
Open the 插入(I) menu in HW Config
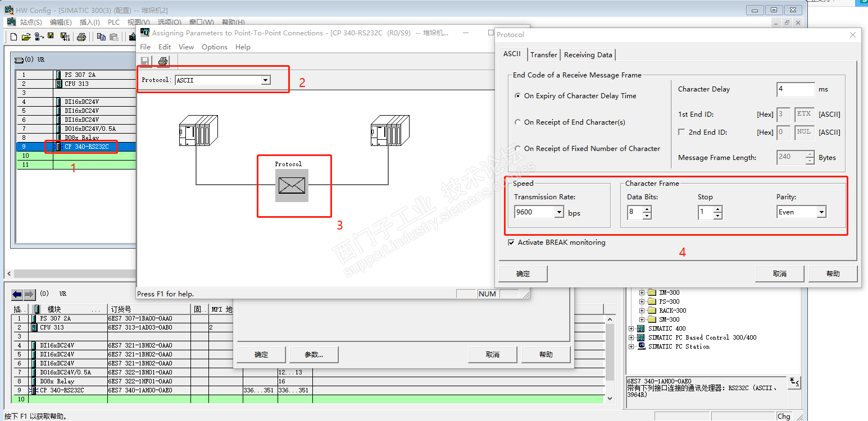90,22
